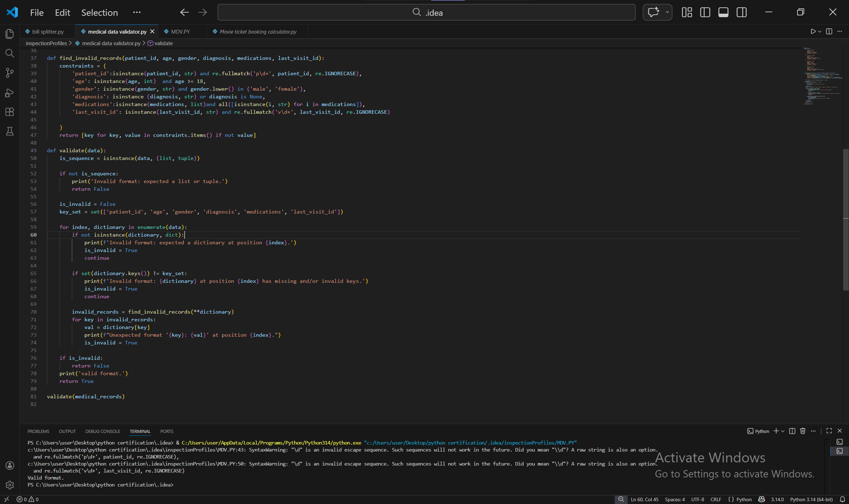The height and width of the screenshot is (504, 849).
Task: Click the CRLF line ending status item
Action: tap(716, 499)
